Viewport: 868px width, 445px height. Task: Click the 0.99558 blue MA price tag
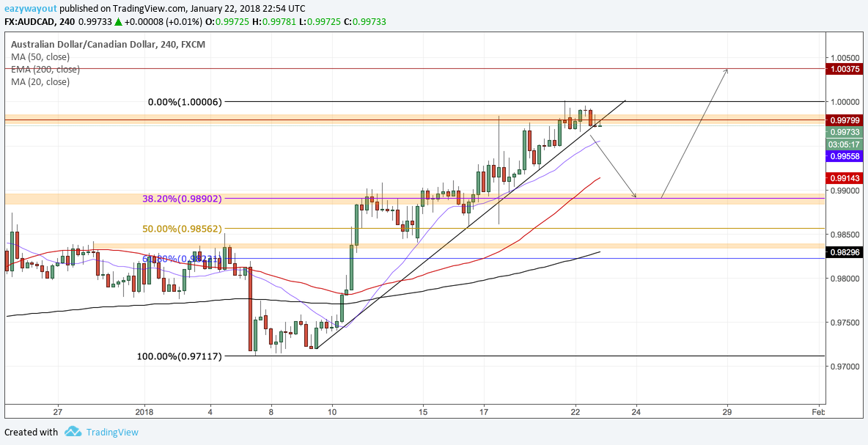click(x=846, y=157)
